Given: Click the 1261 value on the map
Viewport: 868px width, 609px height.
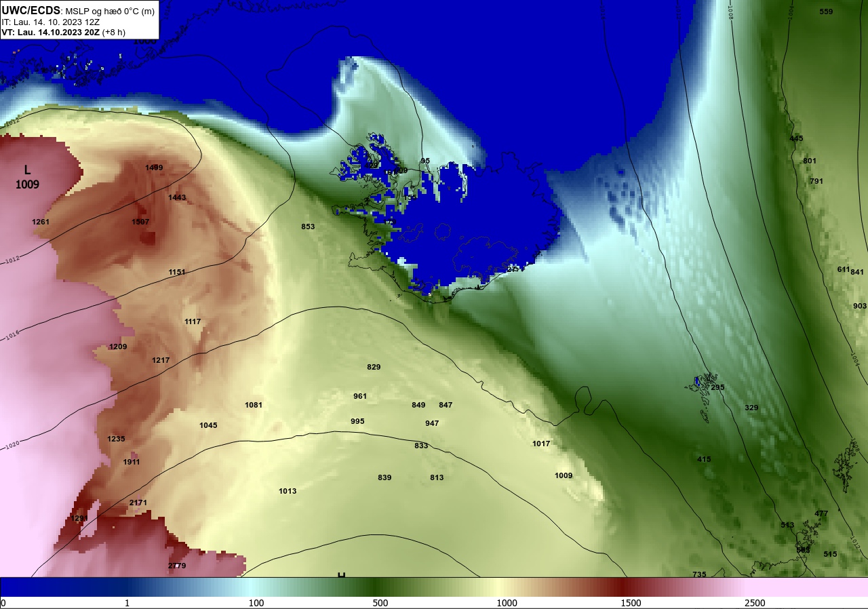Looking at the screenshot, I should click(41, 222).
